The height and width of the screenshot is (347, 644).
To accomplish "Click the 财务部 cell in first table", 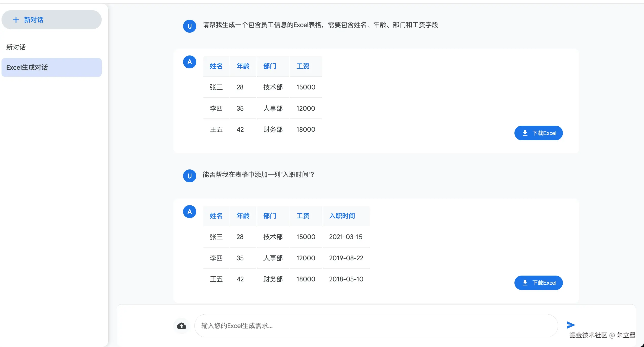I will (273, 129).
